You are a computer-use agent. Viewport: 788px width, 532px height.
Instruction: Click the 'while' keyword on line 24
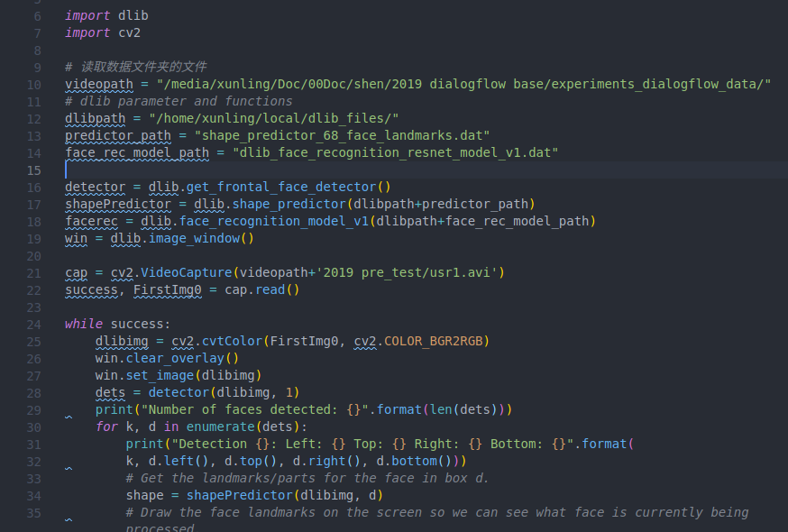click(84, 324)
